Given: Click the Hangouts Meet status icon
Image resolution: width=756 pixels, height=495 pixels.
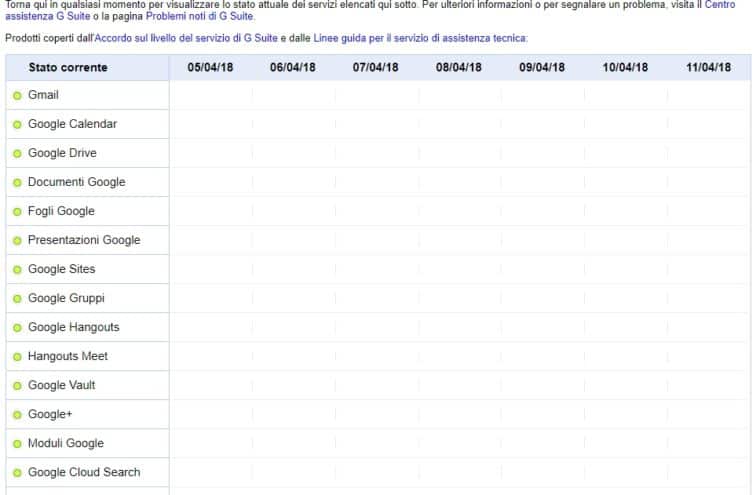Looking at the screenshot, I should 17,357.
